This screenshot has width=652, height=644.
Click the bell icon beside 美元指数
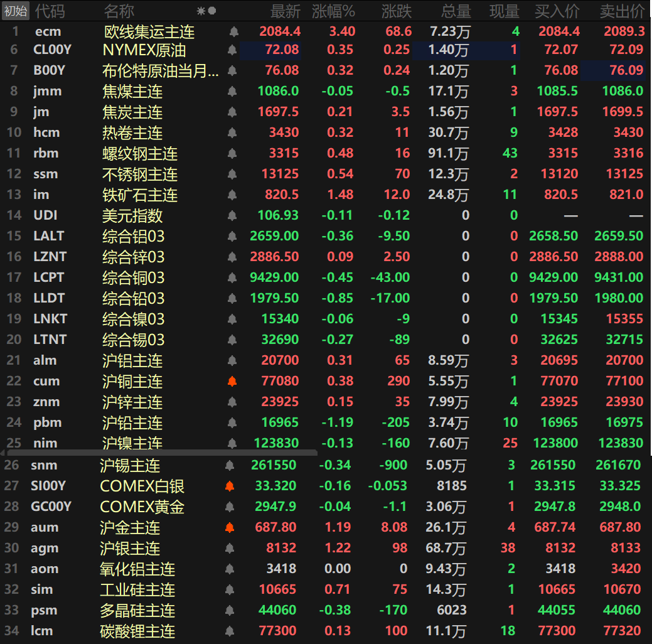(x=232, y=215)
